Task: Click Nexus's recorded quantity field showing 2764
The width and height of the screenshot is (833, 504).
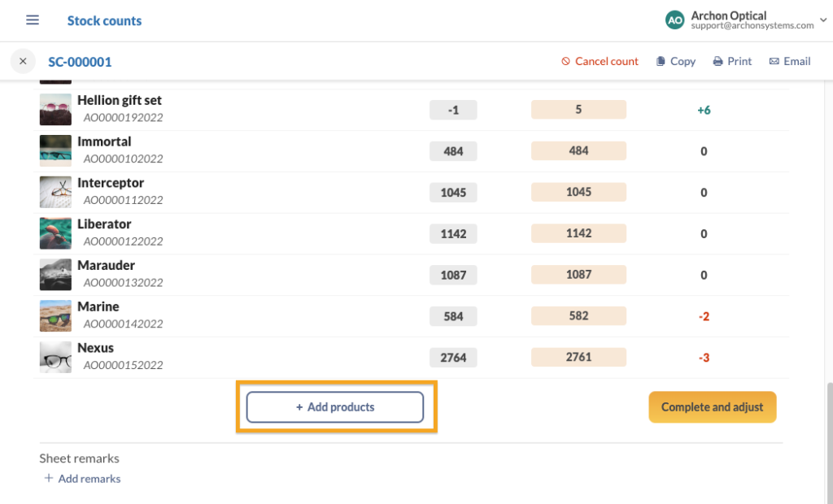Action: coord(453,357)
